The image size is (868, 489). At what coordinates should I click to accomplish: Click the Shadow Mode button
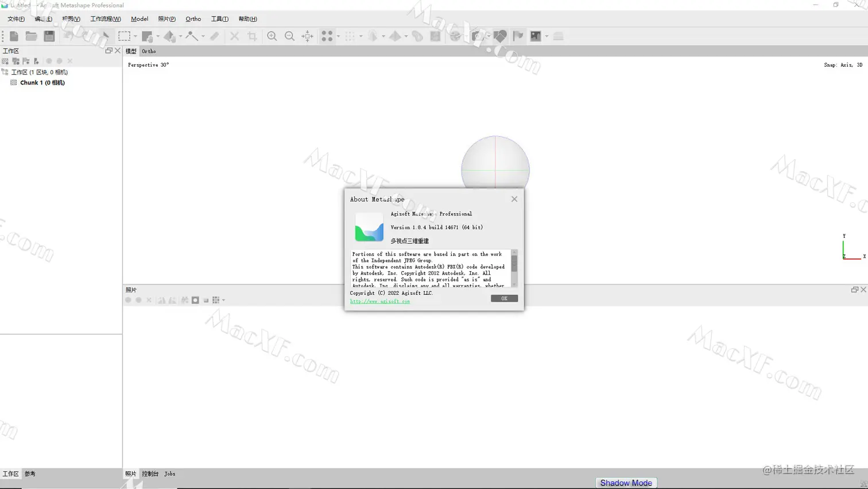point(626,483)
